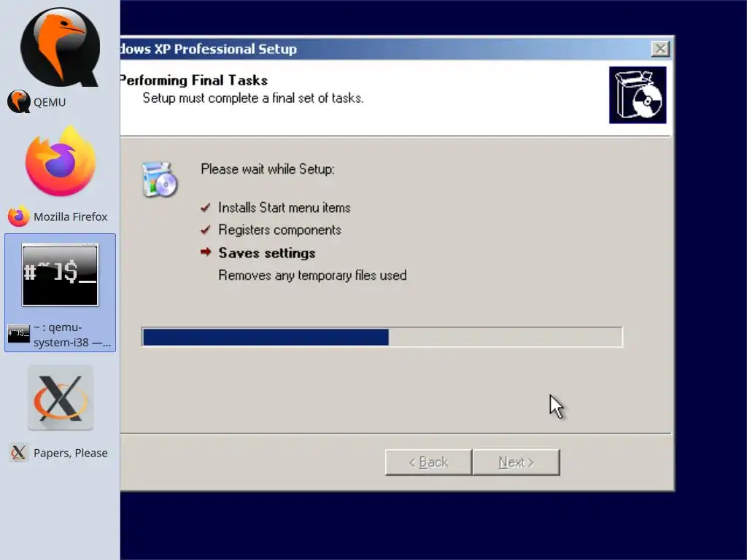
Task: Click the small terminal icon beside qemu-system label
Action: point(18,333)
